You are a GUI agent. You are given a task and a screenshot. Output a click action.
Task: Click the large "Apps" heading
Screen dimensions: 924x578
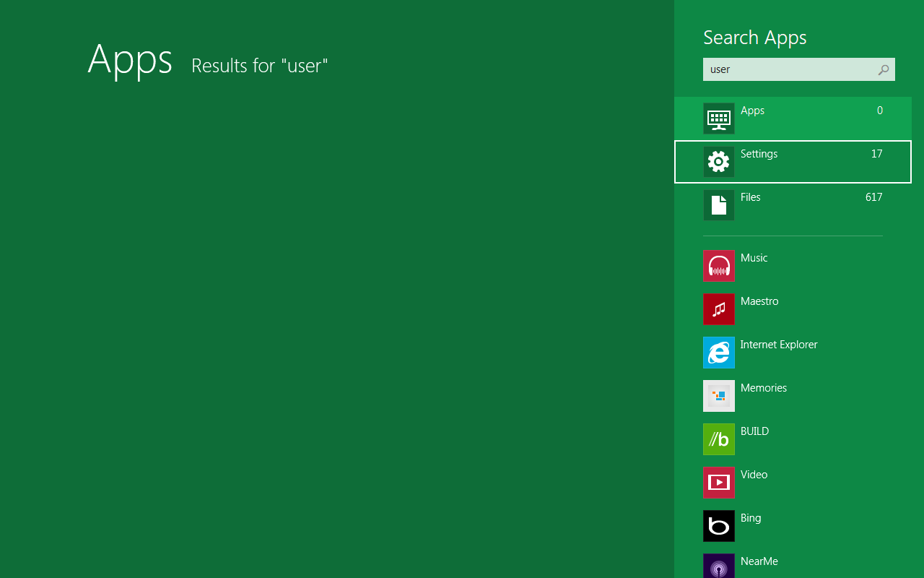[130, 61]
